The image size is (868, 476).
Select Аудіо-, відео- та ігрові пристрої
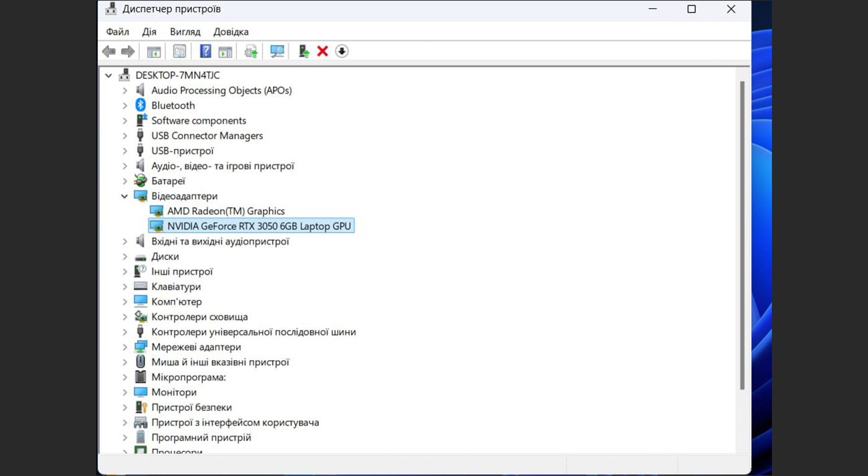click(x=223, y=166)
